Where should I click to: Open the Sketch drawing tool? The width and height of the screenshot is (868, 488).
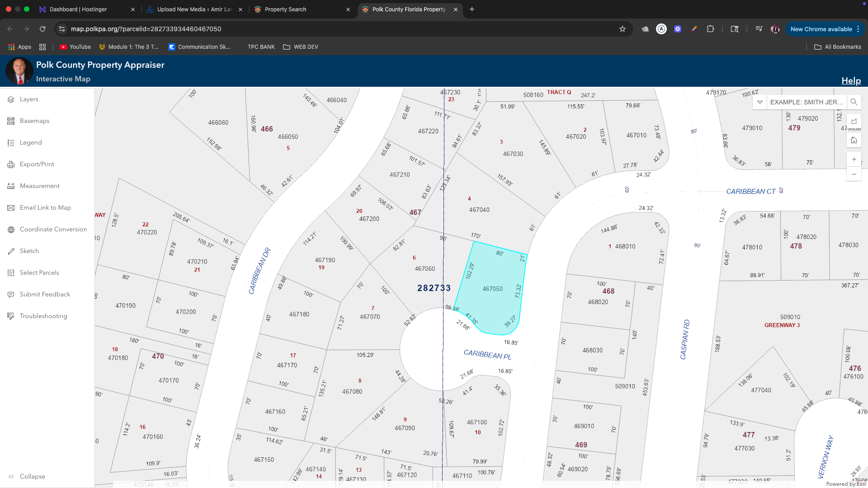tap(29, 251)
